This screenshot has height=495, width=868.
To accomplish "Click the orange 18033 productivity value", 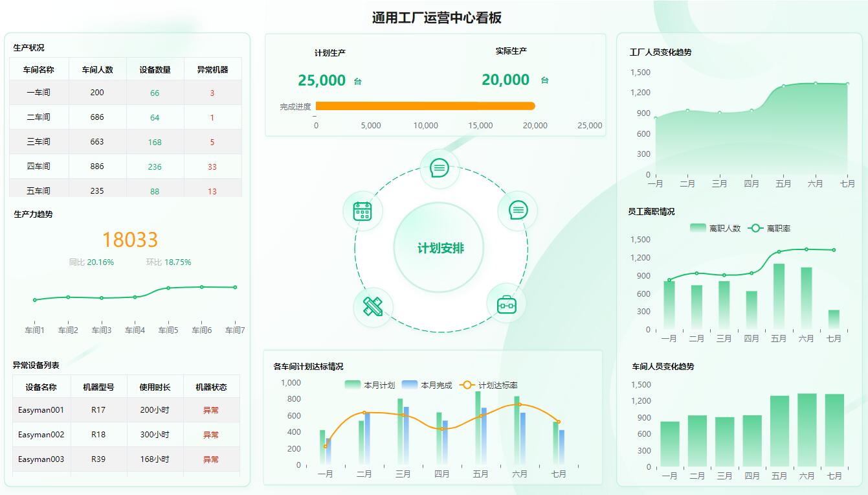I will (x=130, y=240).
